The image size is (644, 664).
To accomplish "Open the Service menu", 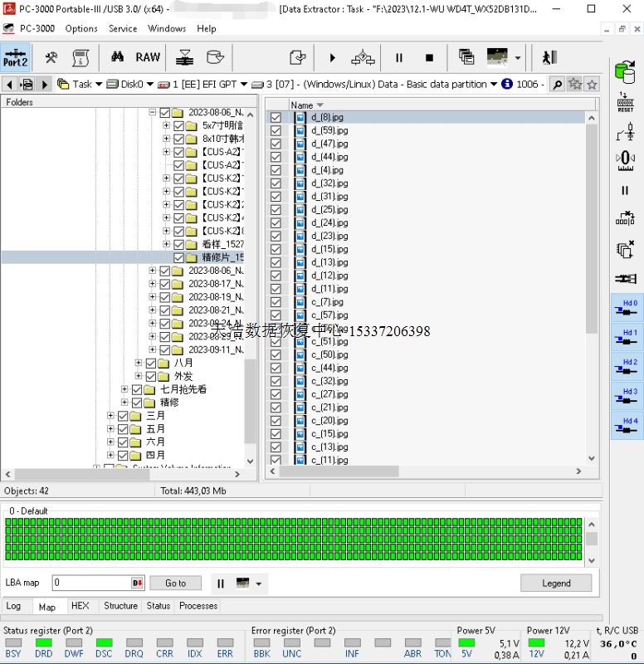I will click(123, 28).
